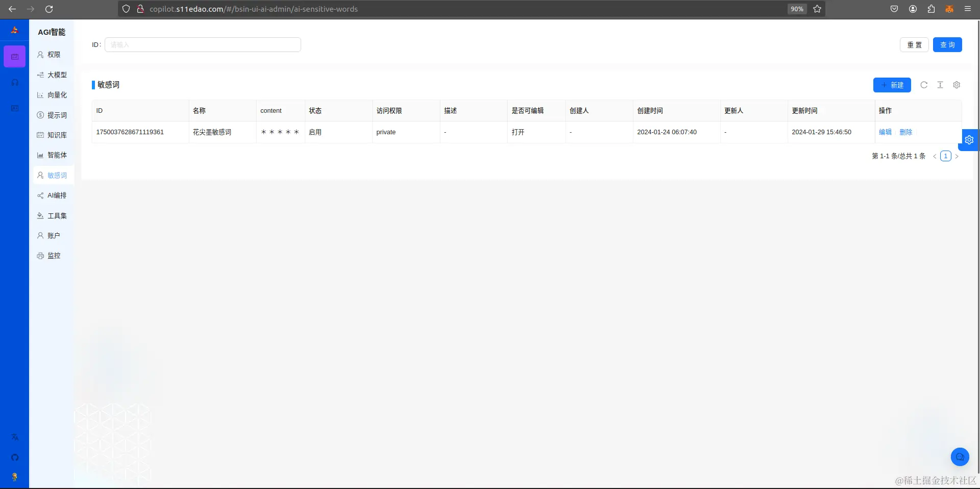Click the purple calendar icon in the left rail

click(x=14, y=57)
